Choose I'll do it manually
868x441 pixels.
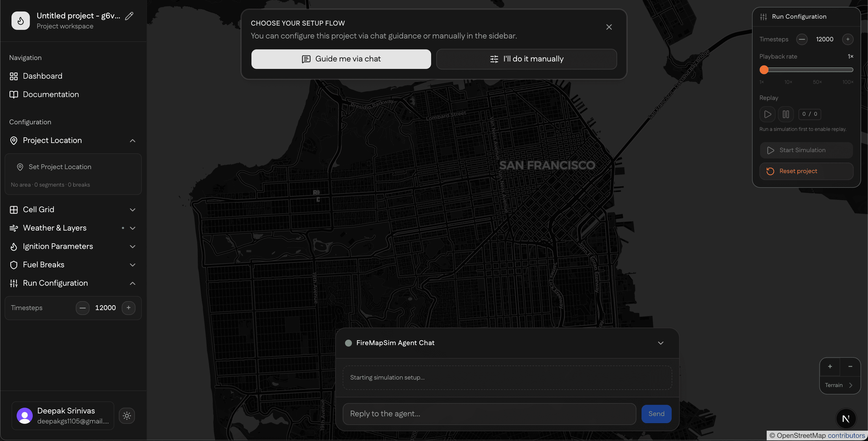(526, 59)
